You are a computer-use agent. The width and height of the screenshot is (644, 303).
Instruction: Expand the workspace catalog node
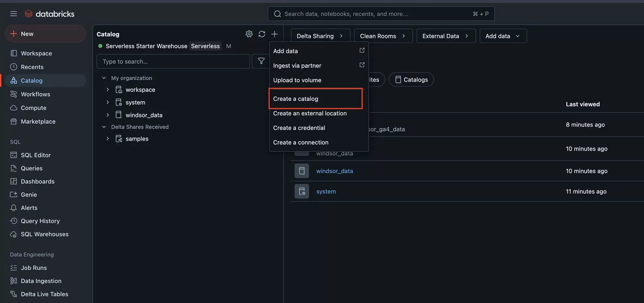pos(108,90)
